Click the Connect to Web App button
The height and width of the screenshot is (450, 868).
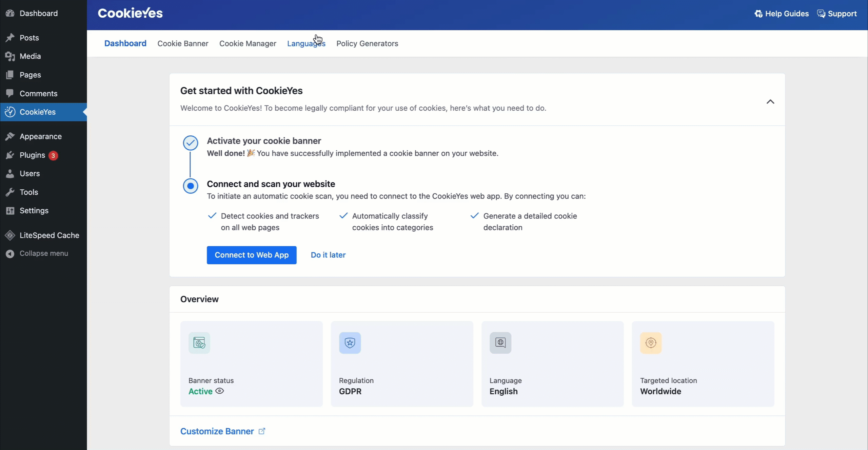(x=252, y=255)
